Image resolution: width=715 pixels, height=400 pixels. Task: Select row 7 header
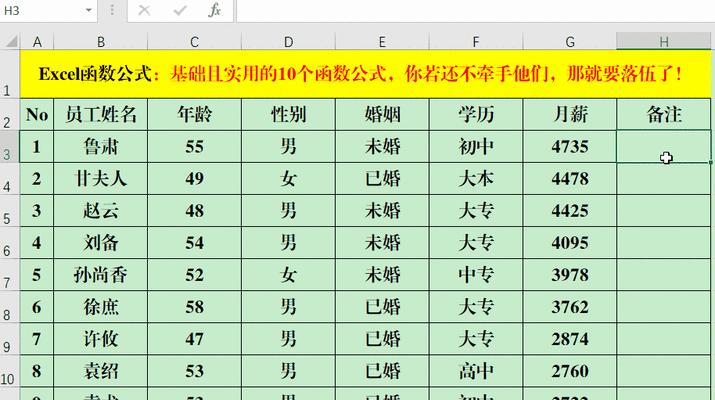(x=10, y=275)
